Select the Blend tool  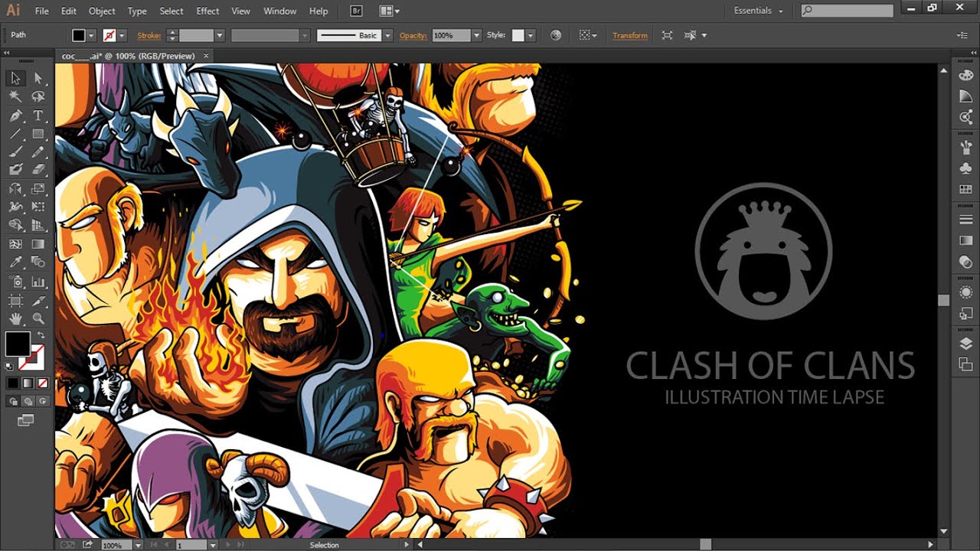click(38, 262)
